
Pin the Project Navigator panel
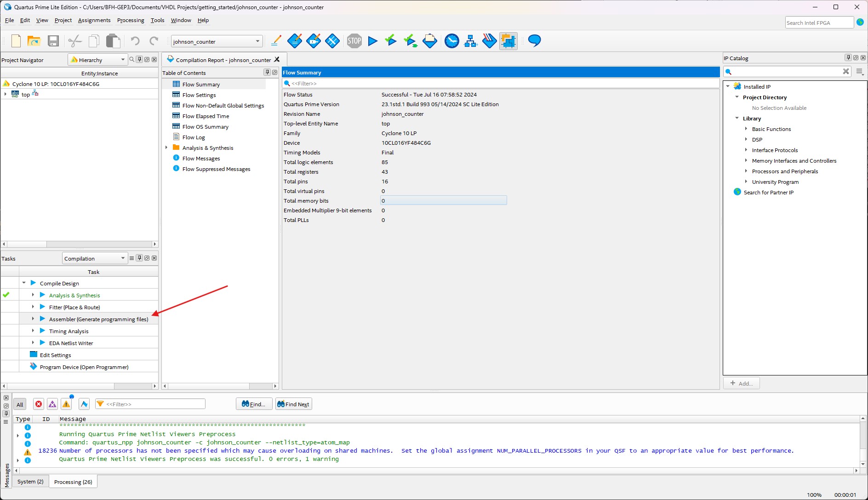(139, 59)
